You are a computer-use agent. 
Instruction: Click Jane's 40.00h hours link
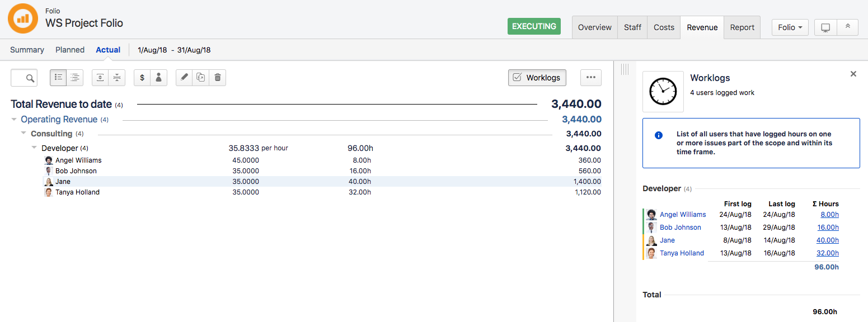pyautogui.click(x=828, y=240)
